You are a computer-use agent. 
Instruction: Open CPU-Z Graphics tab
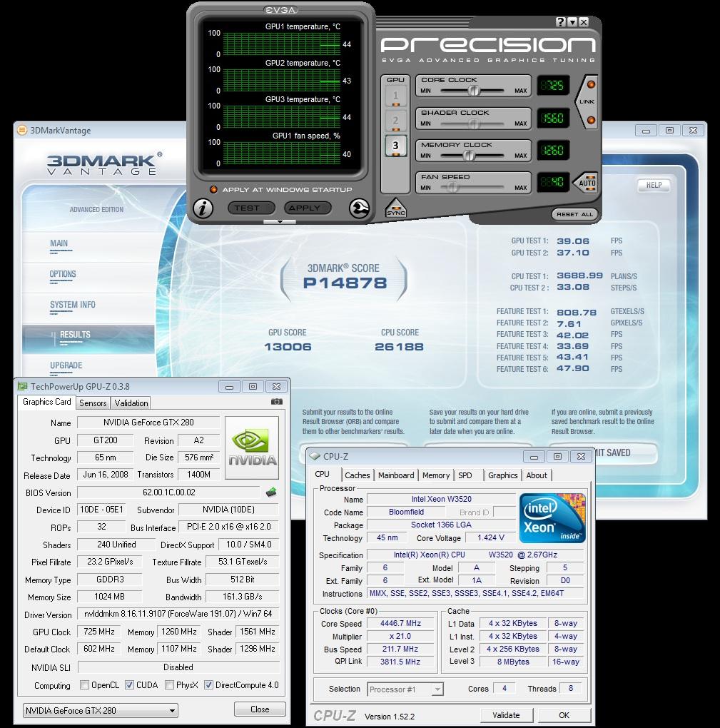pyautogui.click(x=503, y=475)
